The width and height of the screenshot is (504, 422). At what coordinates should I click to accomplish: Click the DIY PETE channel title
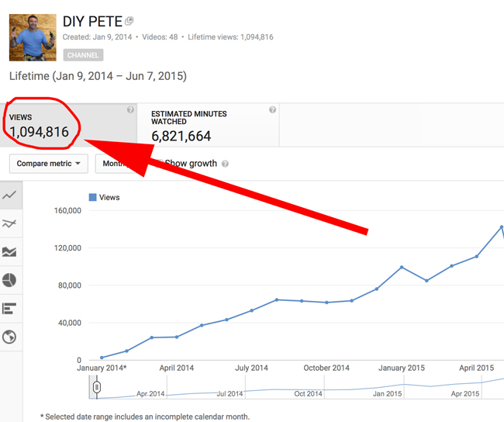click(92, 22)
